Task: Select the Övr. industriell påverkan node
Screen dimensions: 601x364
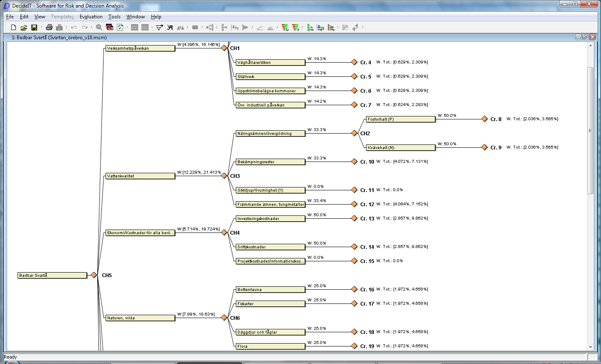Action: pyautogui.click(x=270, y=105)
